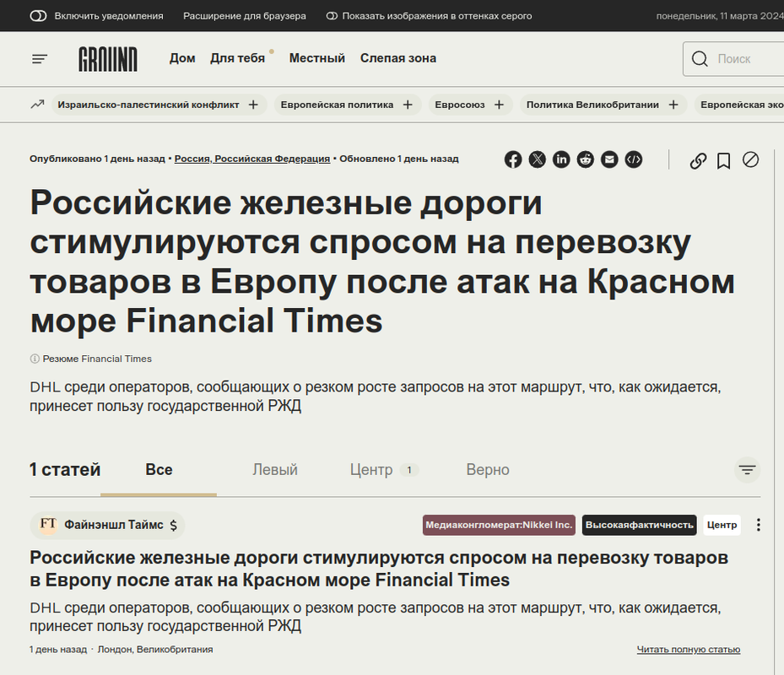Screen dimensions: 784x675
Task: Click the block/hide circle-slash icon
Action: coord(750,160)
